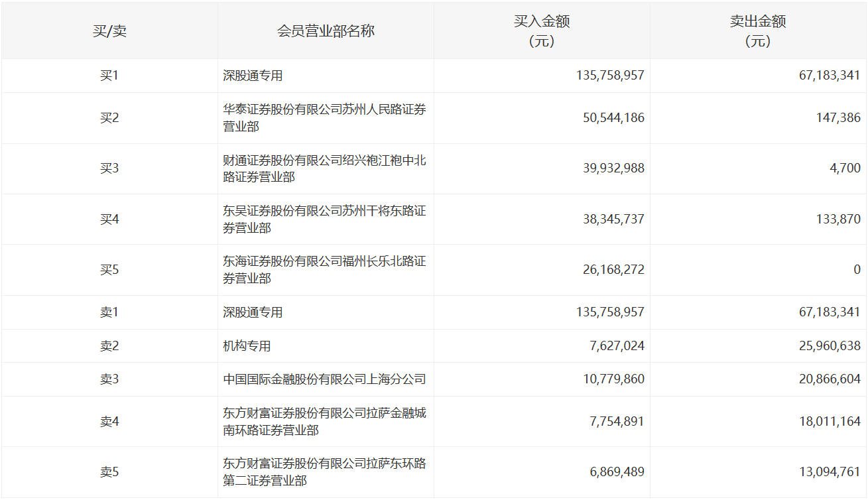Click 深股通专用 in the 卖1 row
The image size is (868, 500).
(253, 312)
